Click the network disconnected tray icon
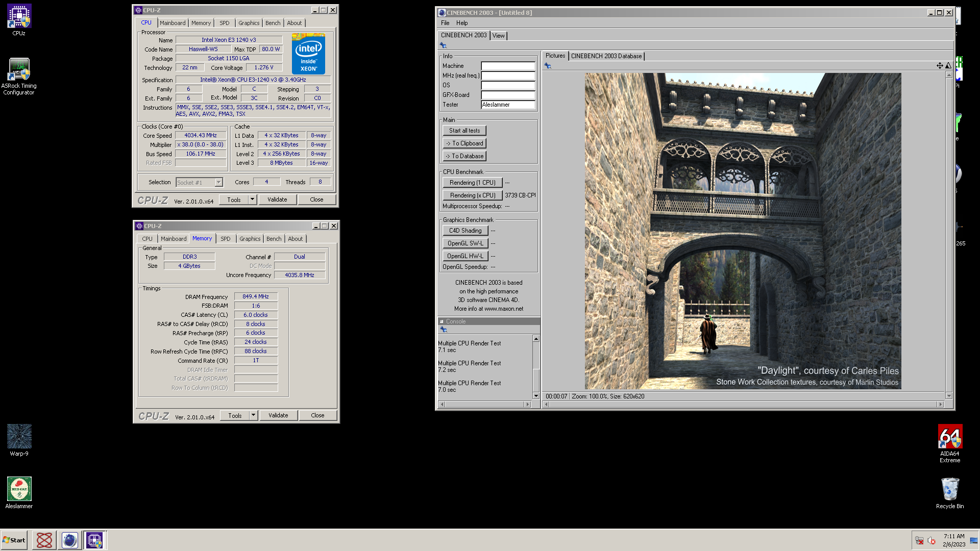The height and width of the screenshot is (551, 980). point(919,541)
